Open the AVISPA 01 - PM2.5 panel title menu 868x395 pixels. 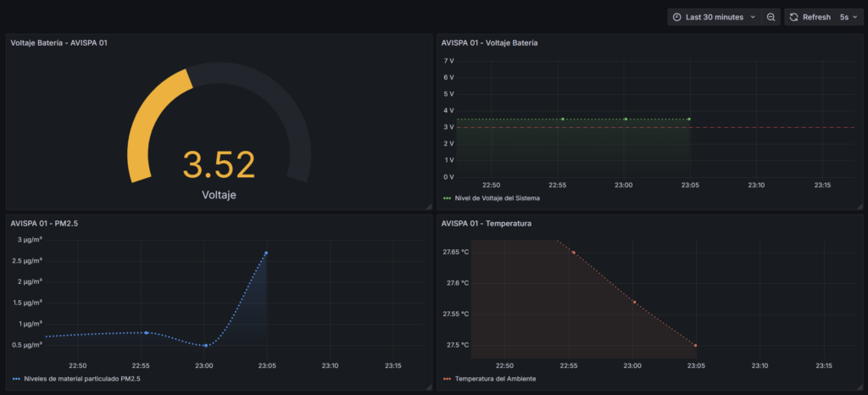(x=45, y=224)
